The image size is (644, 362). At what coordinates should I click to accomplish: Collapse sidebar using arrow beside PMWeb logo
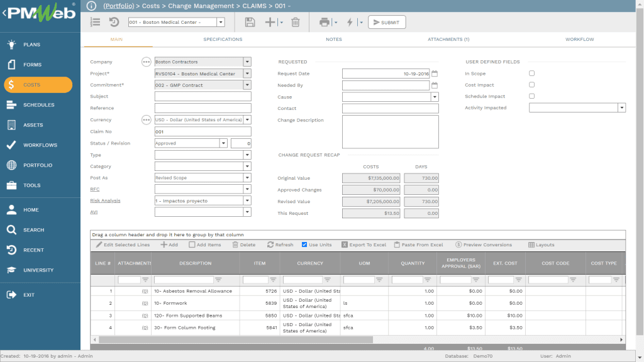pos(4,13)
